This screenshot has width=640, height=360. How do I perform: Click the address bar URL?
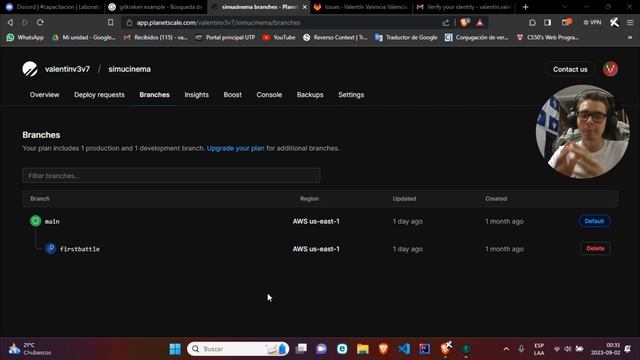218,23
